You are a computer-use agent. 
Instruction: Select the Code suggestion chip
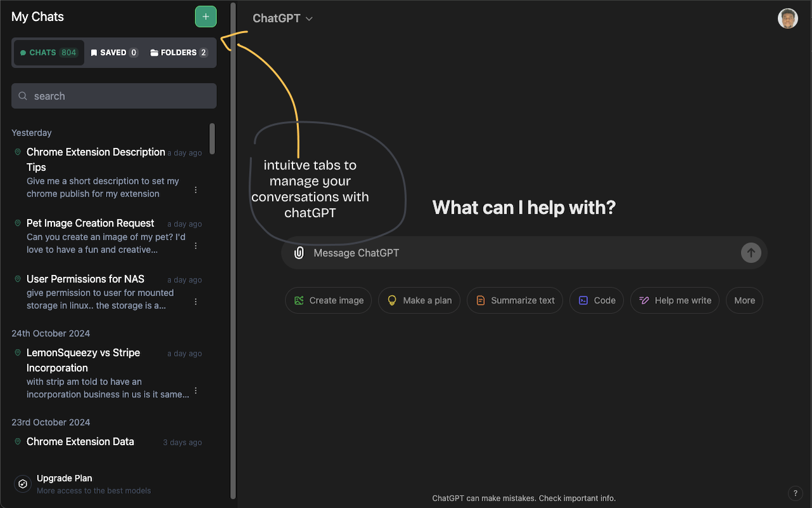[x=596, y=300]
